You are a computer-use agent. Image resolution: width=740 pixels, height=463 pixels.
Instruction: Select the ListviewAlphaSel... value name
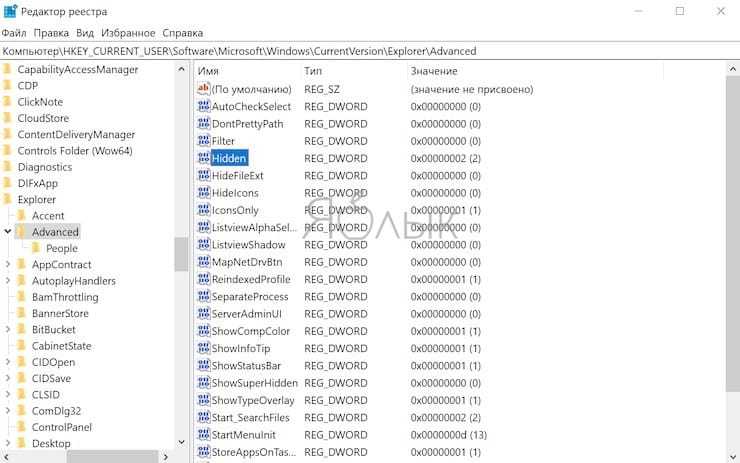(254, 227)
